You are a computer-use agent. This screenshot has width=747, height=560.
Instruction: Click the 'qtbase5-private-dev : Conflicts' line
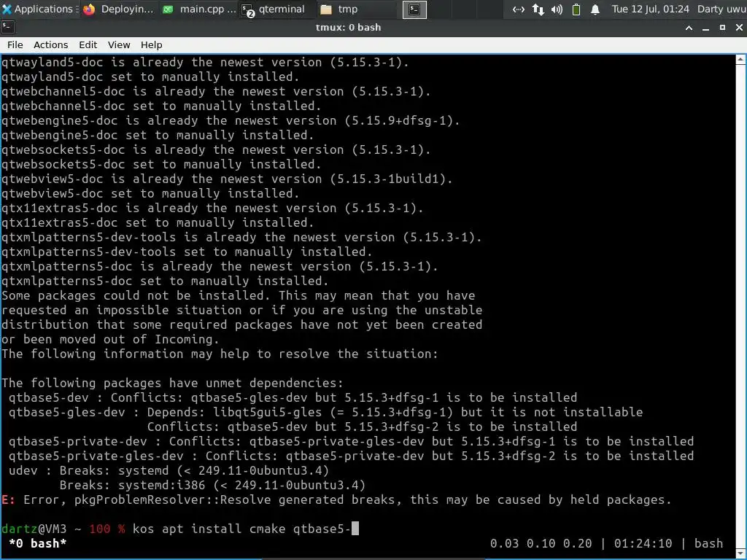[351, 441]
